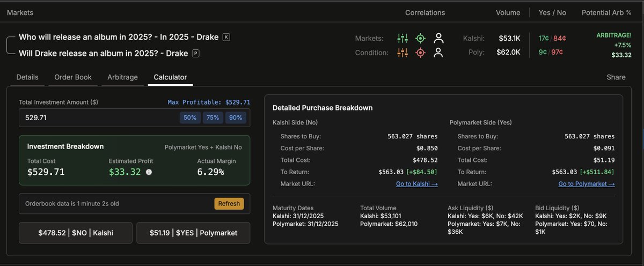Click the Polymarket P badge after second market title
This screenshot has width=644, height=266.
click(195, 54)
